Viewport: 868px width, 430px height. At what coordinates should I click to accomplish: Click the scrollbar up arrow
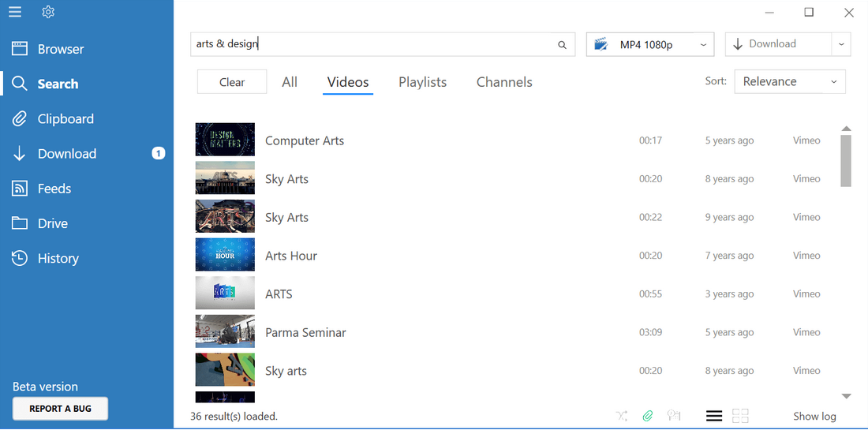pos(846,129)
